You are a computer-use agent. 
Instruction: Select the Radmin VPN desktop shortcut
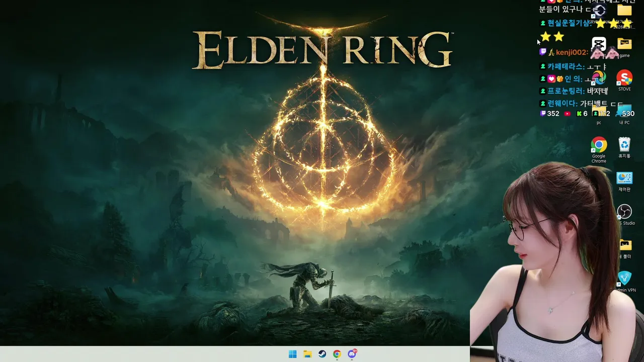[624, 282]
